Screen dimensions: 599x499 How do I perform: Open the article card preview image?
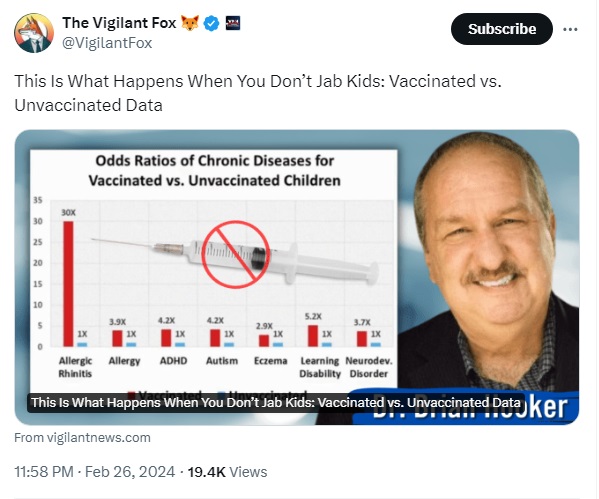(297, 277)
